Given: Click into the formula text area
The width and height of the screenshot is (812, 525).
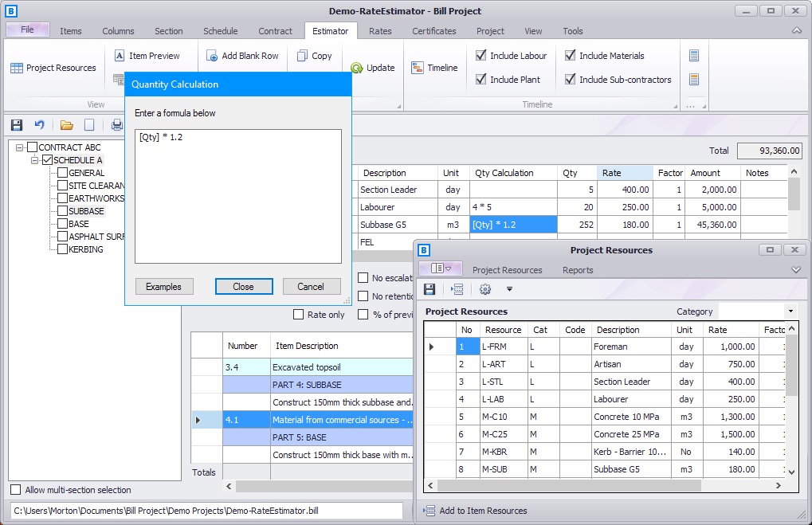Looking at the screenshot, I should (x=237, y=196).
